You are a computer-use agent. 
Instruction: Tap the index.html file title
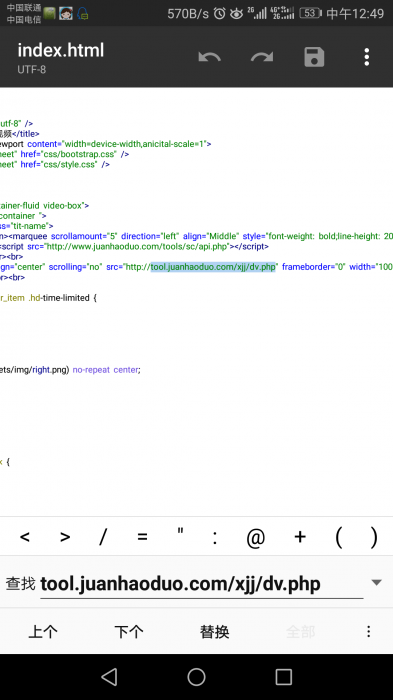pos(60,50)
